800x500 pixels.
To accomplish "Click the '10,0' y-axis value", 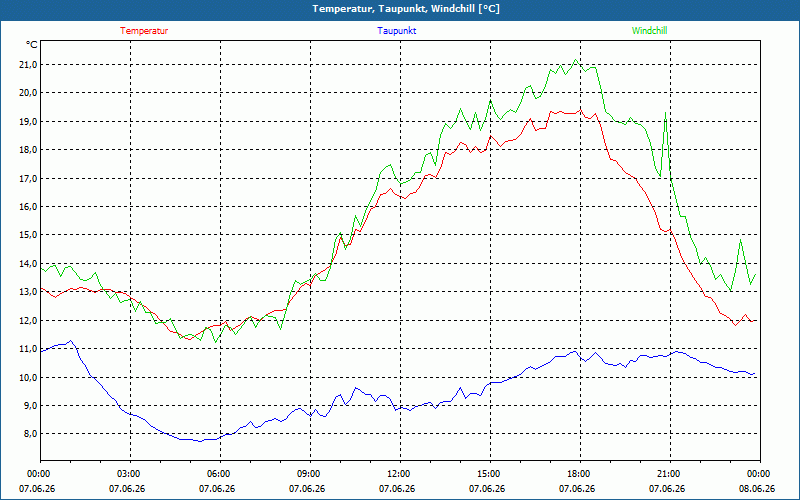I will coord(28,377).
